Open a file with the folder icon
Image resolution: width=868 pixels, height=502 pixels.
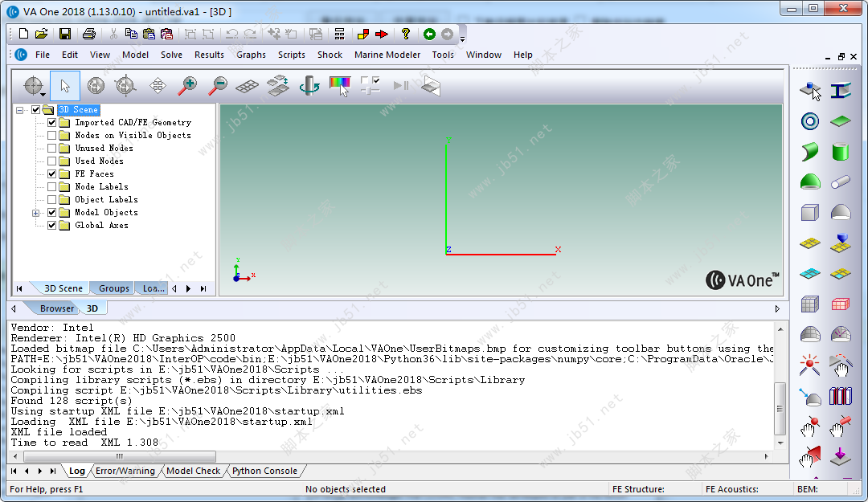click(42, 35)
